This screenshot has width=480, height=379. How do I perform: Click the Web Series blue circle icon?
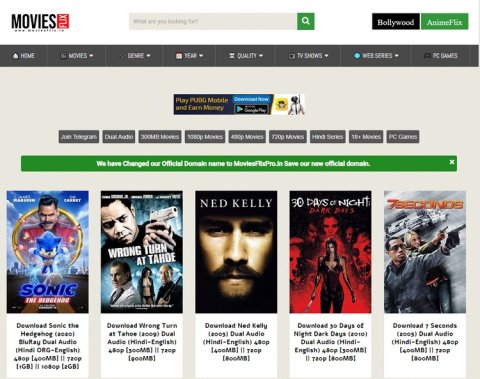click(x=357, y=56)
